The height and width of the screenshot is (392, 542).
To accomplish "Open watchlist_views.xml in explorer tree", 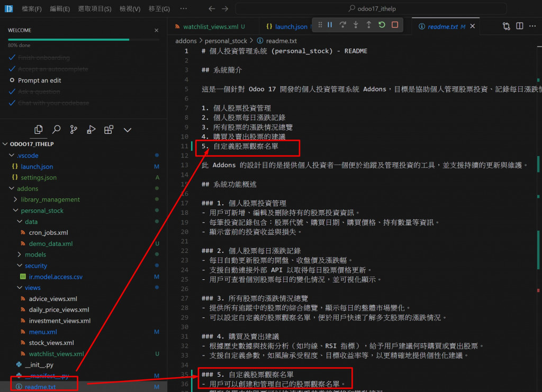I will coord(56,354).
